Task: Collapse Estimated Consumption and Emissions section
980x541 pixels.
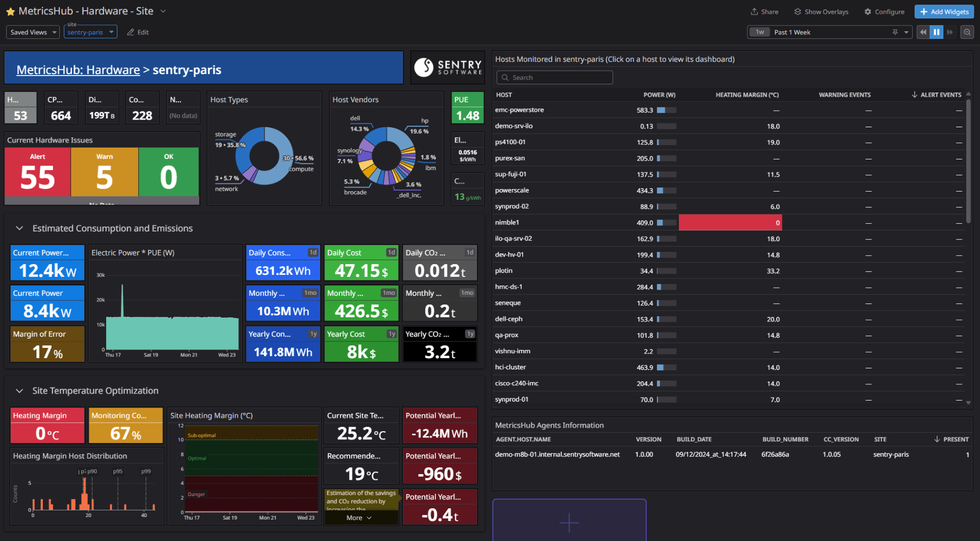Action: pos(19,228)
